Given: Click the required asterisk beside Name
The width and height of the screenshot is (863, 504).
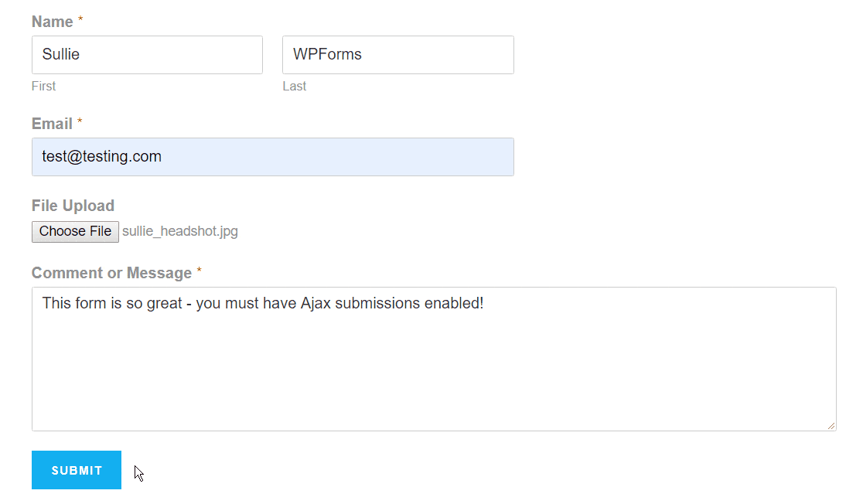Looking at the screenshot, I should click(x=80, y=19).
